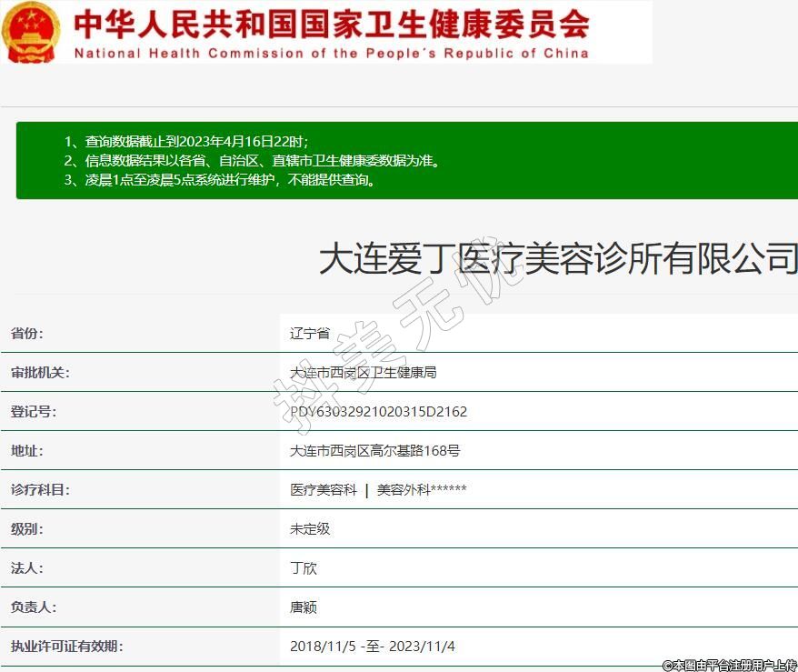Select the notice about the query data cutoff date
The width and height of the screenshot is (798, 672).
(x=186, y=142)
